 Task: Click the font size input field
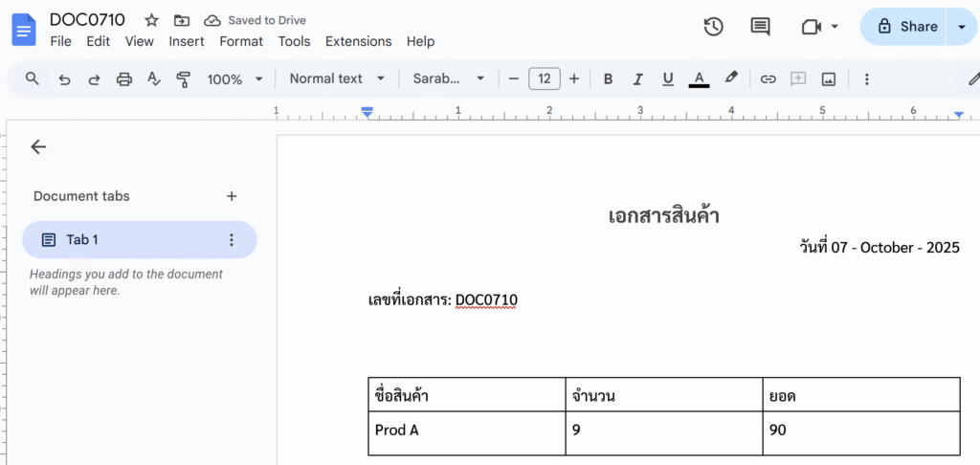click(544, 79)
